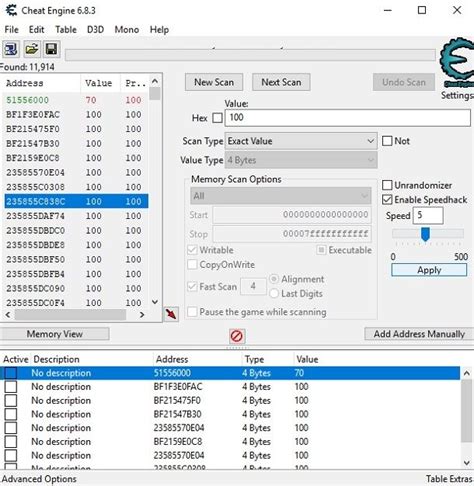Click the Fast Scan alignment value field
474x486 pixels.
(x=253, y=286)
